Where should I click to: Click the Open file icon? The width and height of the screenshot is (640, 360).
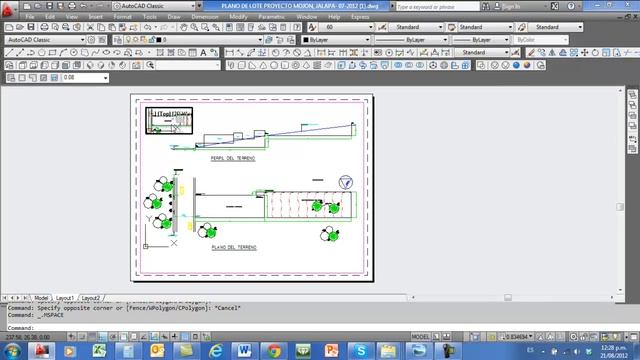coord(20,27)
